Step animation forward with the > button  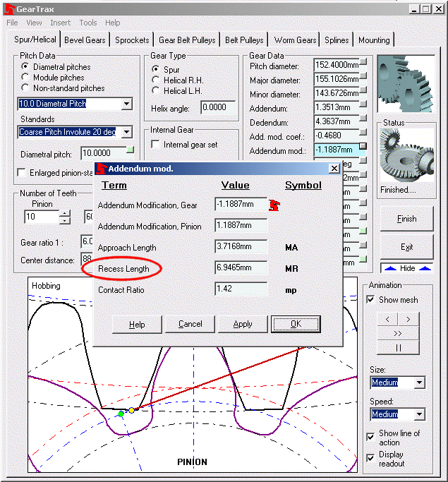coord(408,320)
